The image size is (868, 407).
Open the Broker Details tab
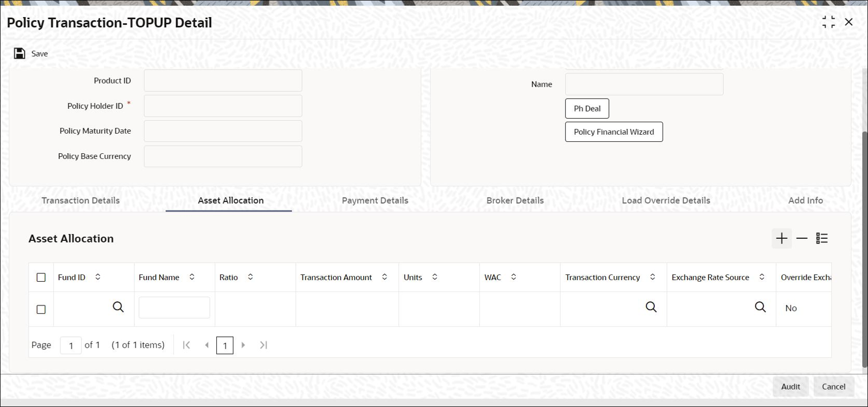pyautogui.click(x=515, y=201)
